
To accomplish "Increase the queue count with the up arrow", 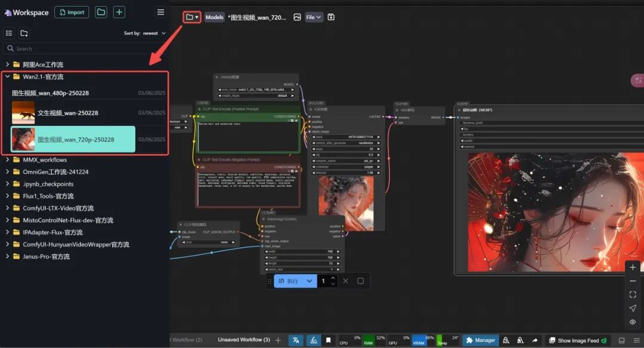I will coord(333,278).
